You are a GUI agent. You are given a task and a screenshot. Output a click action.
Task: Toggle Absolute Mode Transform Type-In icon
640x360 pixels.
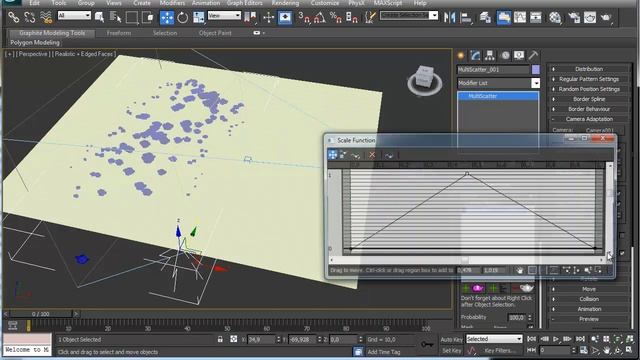[x=233, y=339]
